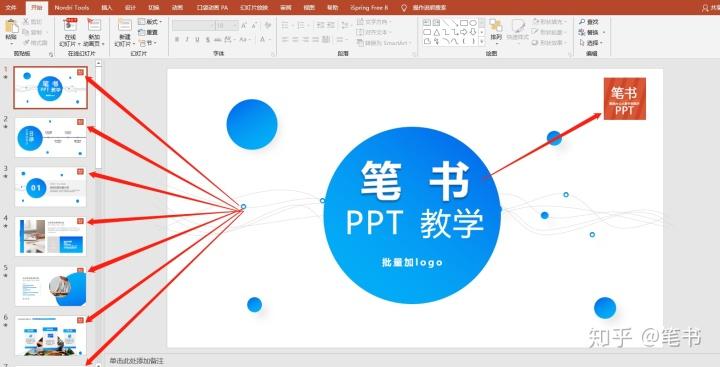Select the text box shape in the gallery
This screenshot has height=367, width=720.
pyautogui.click(x=427, y=23)
